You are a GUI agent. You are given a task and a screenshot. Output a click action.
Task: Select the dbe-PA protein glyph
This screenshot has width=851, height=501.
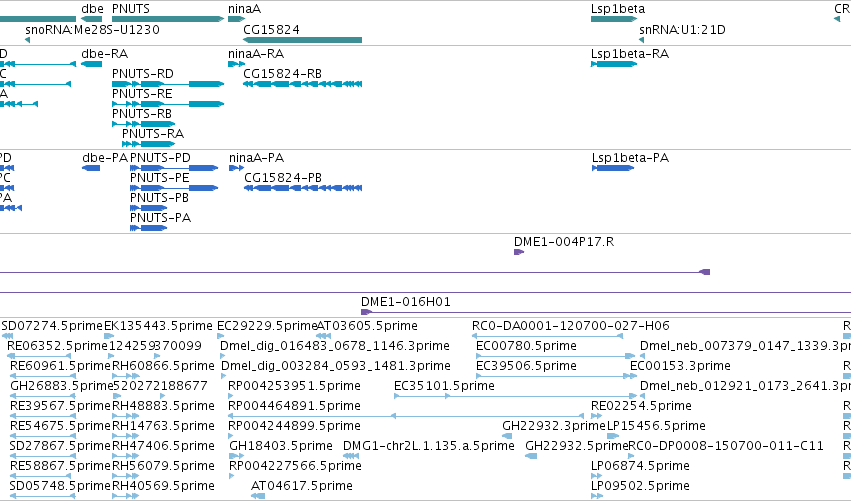coord(91,168)
